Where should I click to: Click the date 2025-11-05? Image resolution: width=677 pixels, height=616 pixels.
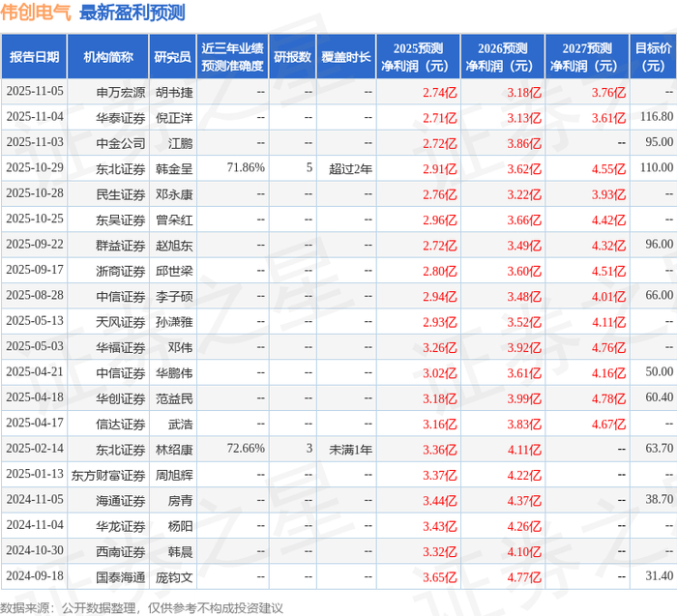[35, 92]
